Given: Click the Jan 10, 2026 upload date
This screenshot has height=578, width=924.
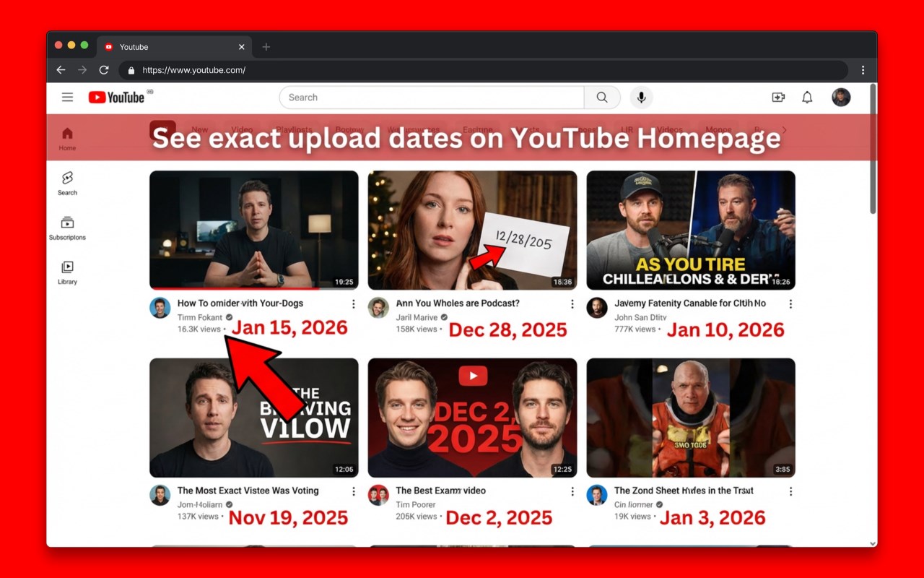Looking at the screenshot, I should pyautogui.click(x=725, y=330).
